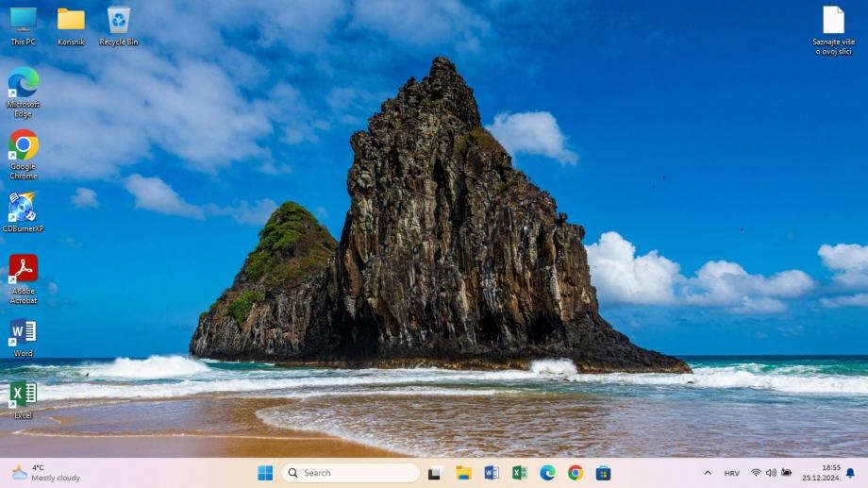
Task: Expand the hidden system tray icons
Action: 708,473
